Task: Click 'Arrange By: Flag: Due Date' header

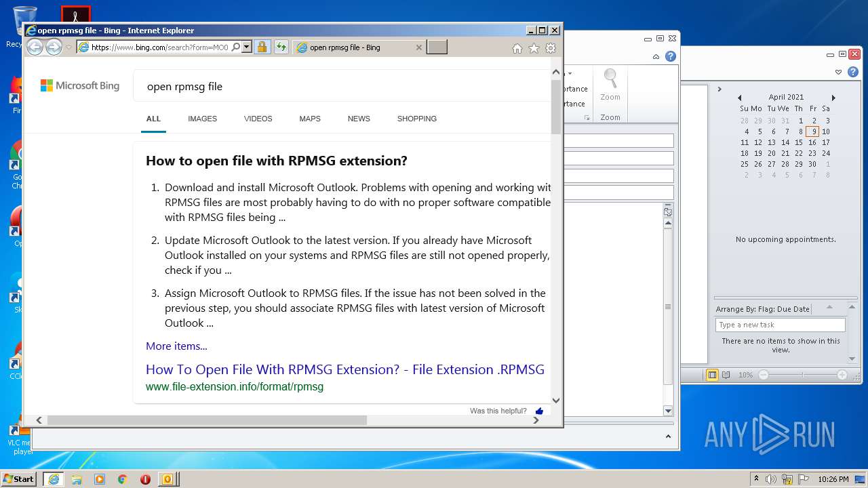Action: click(x=763, y=309)
